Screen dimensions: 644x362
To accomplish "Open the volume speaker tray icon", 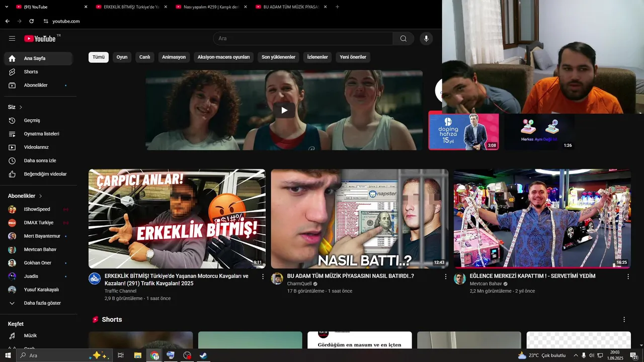I will (592, 355).
